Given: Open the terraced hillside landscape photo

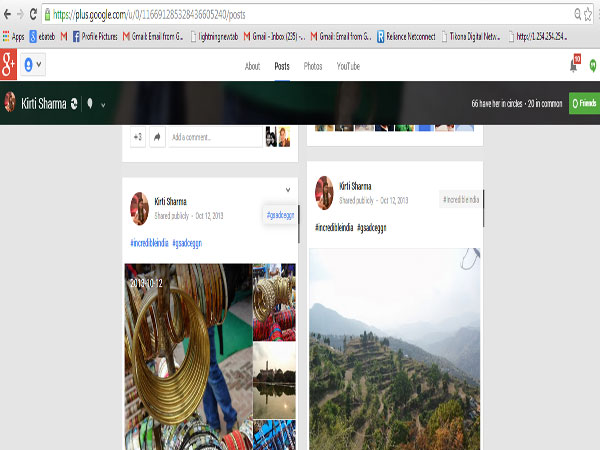Looking at the screenshot, I should tap(395, 349).
